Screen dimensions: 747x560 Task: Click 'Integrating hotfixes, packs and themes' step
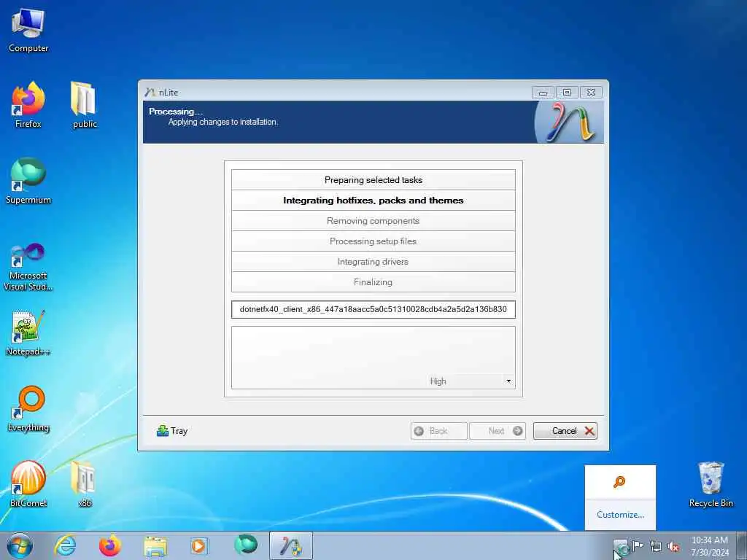[373, 201]
